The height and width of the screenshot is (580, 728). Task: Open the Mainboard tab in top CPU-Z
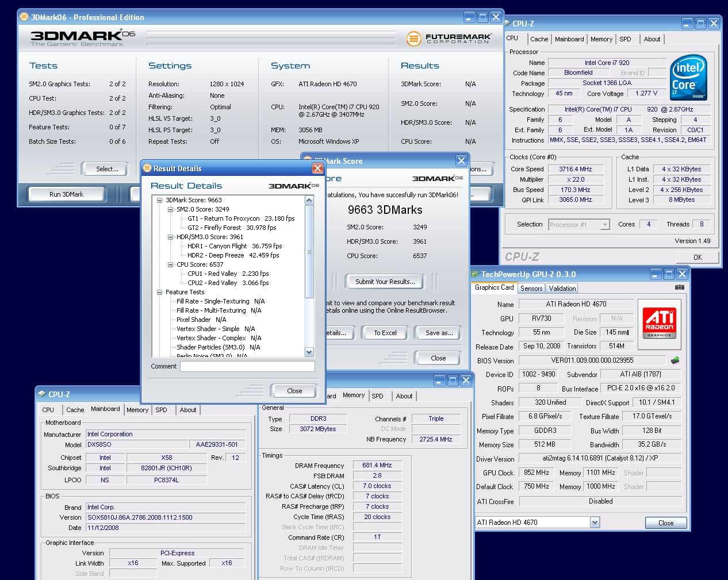point(569,39)
